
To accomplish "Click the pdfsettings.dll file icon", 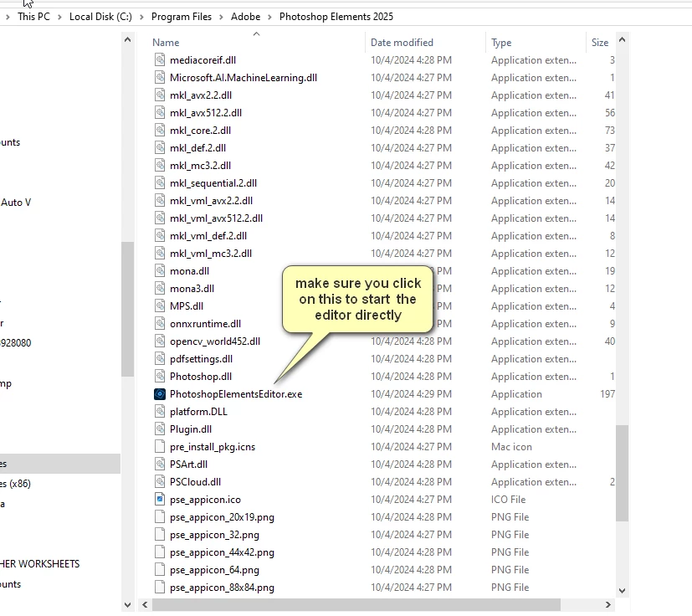I will [160, 358].
